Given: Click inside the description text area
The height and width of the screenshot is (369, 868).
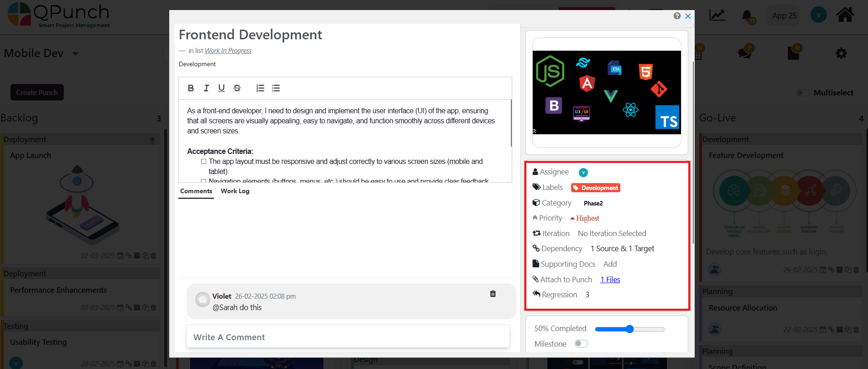Looking at the screenshot, I should click(x=345, y=141).
